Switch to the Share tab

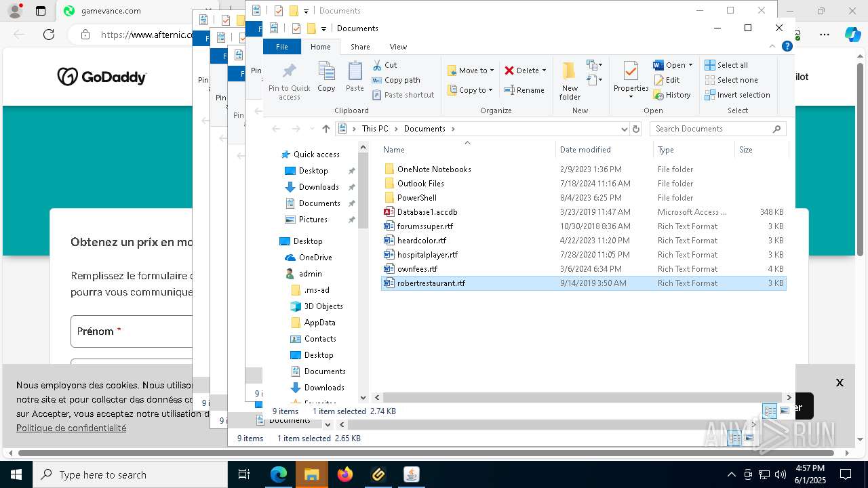pyautogui.click(x=360, y=47)
